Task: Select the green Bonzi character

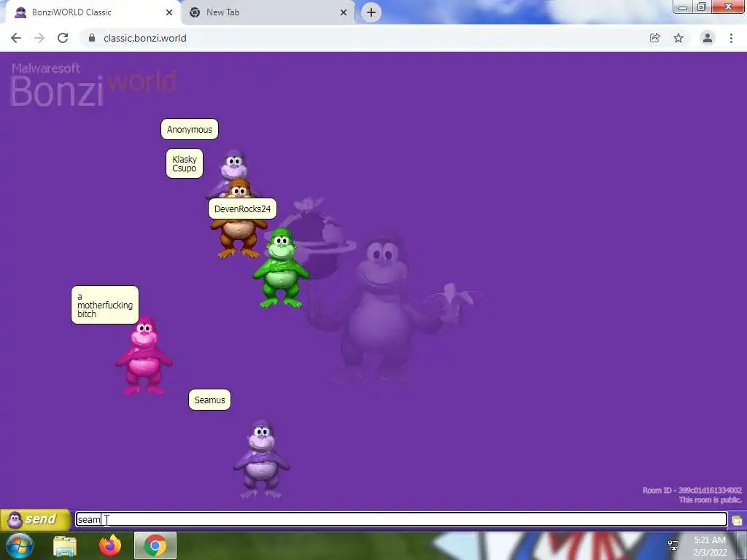Action: point(281,268)
